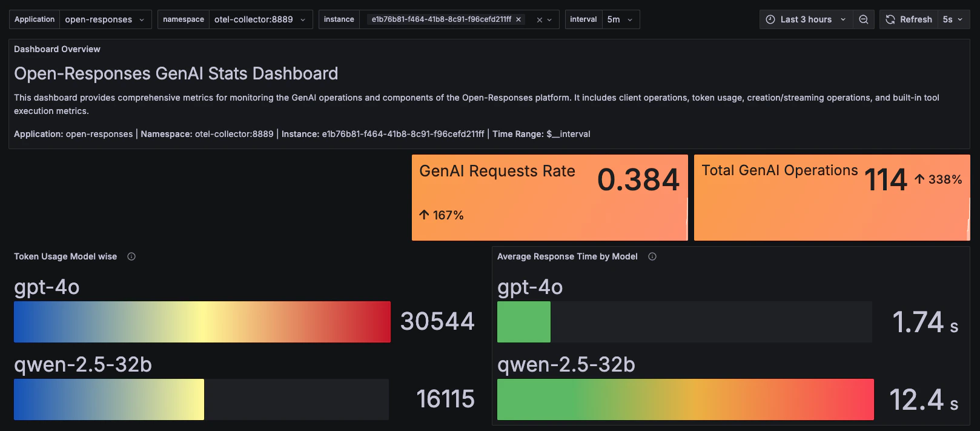Open the Token Usage Model wise panel title

click(x=65, y=256)
